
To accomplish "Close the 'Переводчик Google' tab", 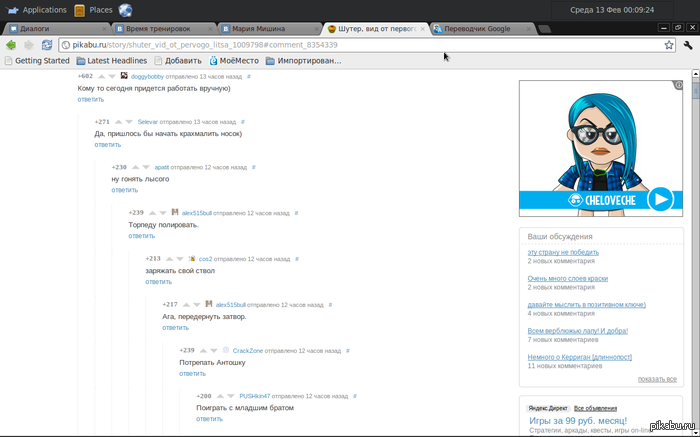I will tap(529, 29).
